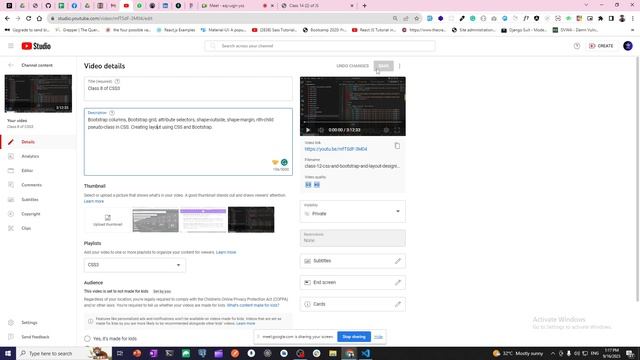The height and width of the screenshot is (360, 640).
Task: Select the dark third auto-generated thumbnail
Action: click(x=251, y=220)
